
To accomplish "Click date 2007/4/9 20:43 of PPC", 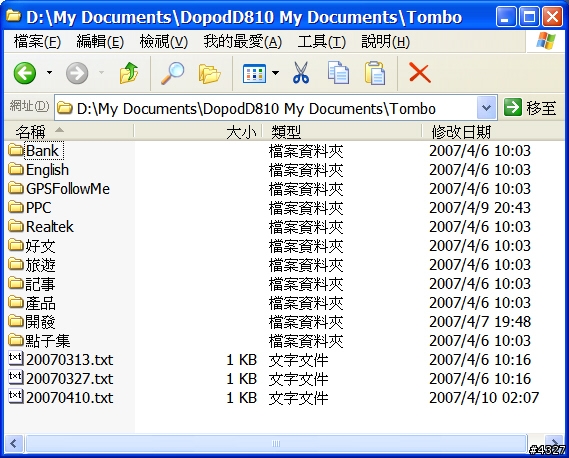I will coord(480,208).
